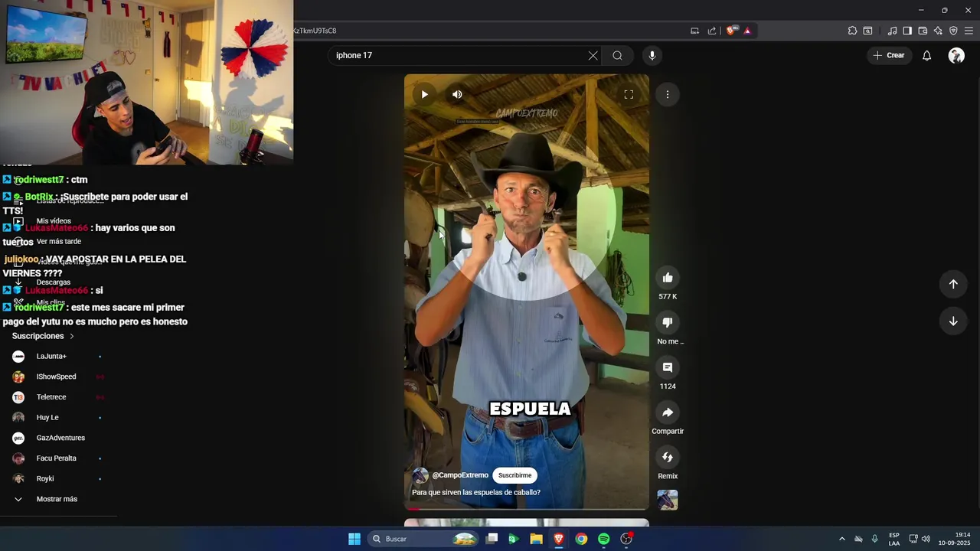Open Facu Peralta subscription
The image size is (980, 551).
point(58,458)
